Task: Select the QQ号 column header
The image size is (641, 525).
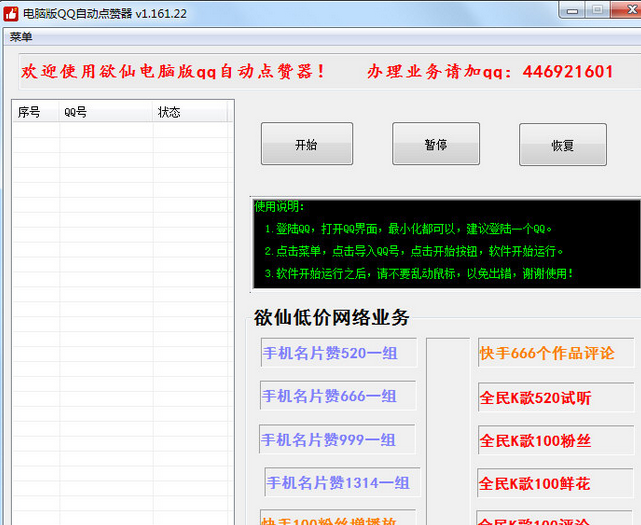Action: click(105, 112)
